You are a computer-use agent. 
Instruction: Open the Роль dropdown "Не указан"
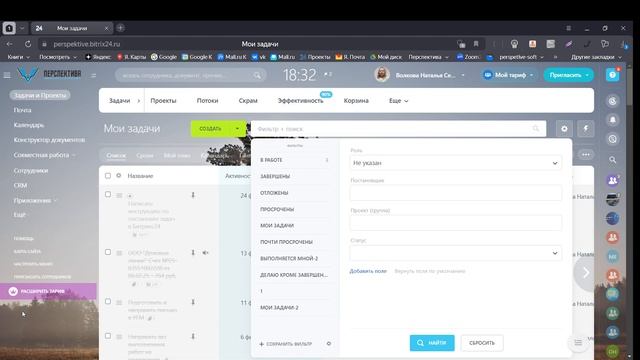(456, 163)
